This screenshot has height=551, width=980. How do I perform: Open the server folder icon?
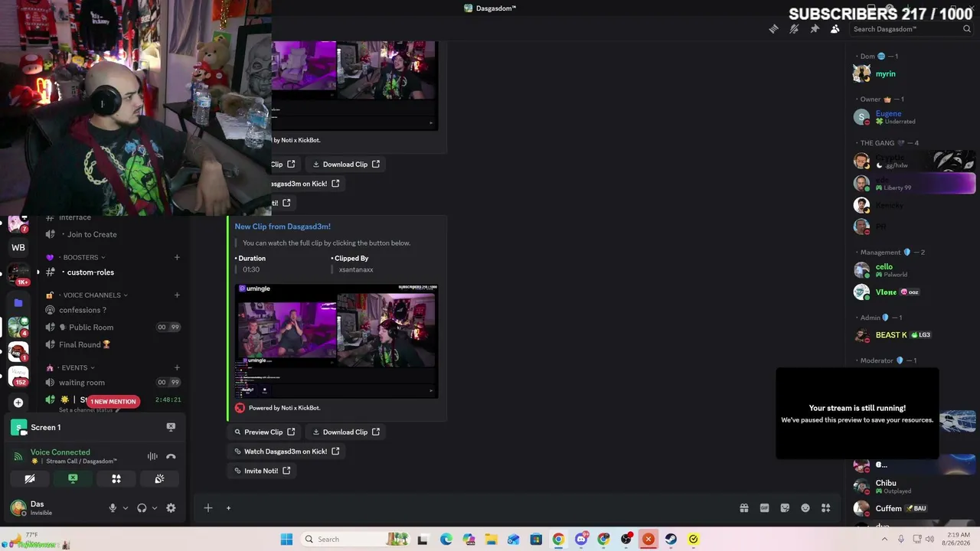coord(18,302)
